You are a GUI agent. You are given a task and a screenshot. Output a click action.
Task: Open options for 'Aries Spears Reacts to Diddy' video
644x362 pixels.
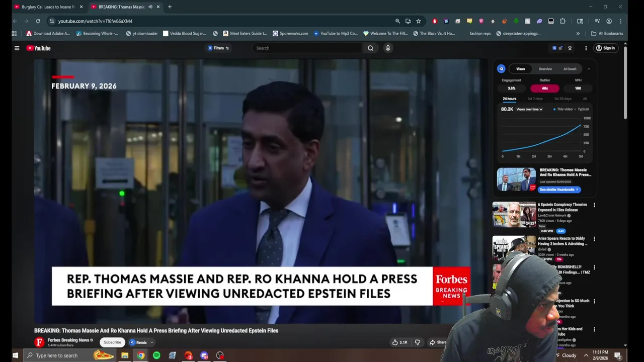594,239
